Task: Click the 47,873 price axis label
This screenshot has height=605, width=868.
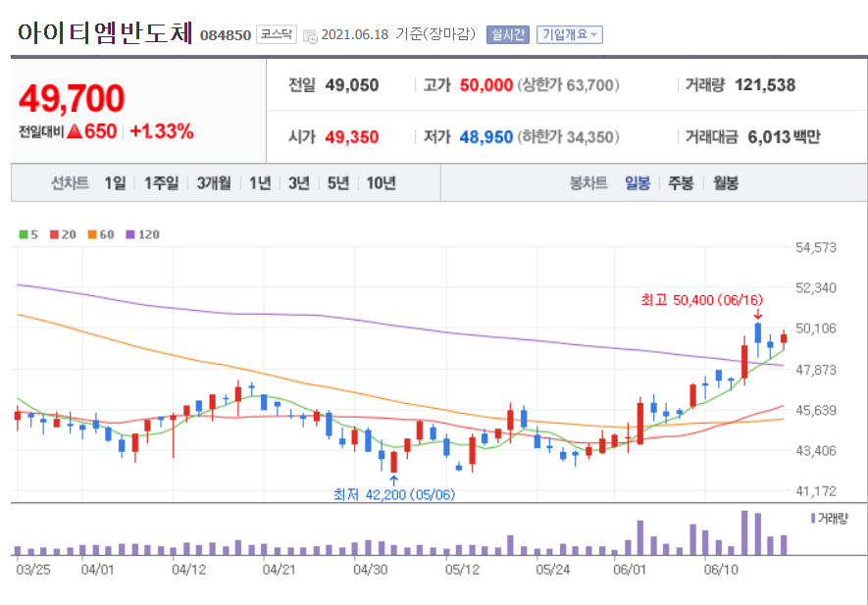Action: (816, 370)
